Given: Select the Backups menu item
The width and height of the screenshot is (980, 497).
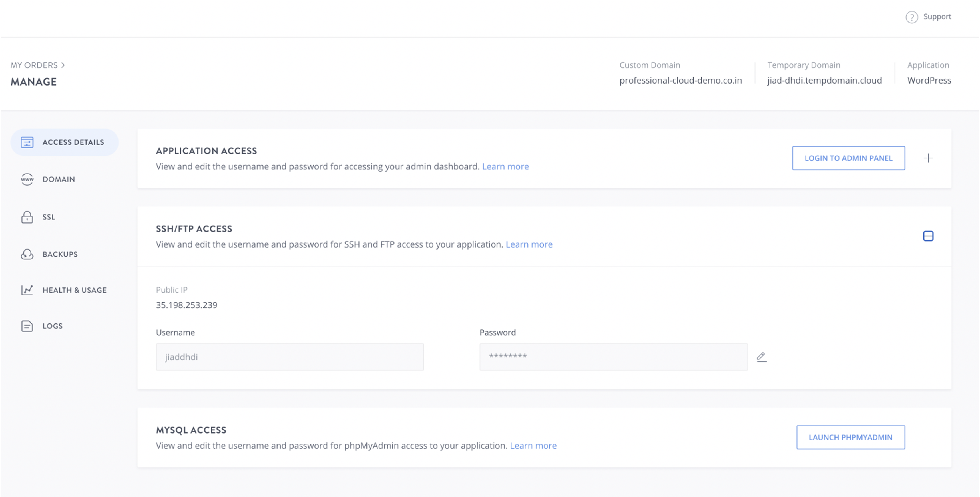Looking at the screenshot, I should (x=60, y=254).
